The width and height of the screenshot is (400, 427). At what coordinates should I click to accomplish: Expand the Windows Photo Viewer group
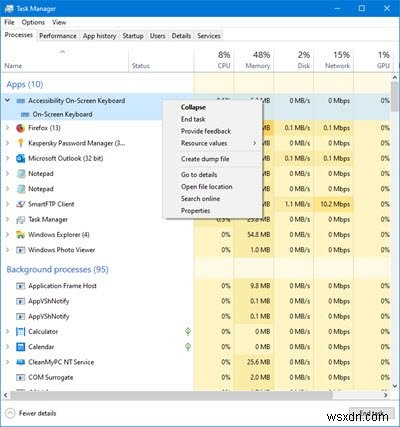(x=7, y=250)
